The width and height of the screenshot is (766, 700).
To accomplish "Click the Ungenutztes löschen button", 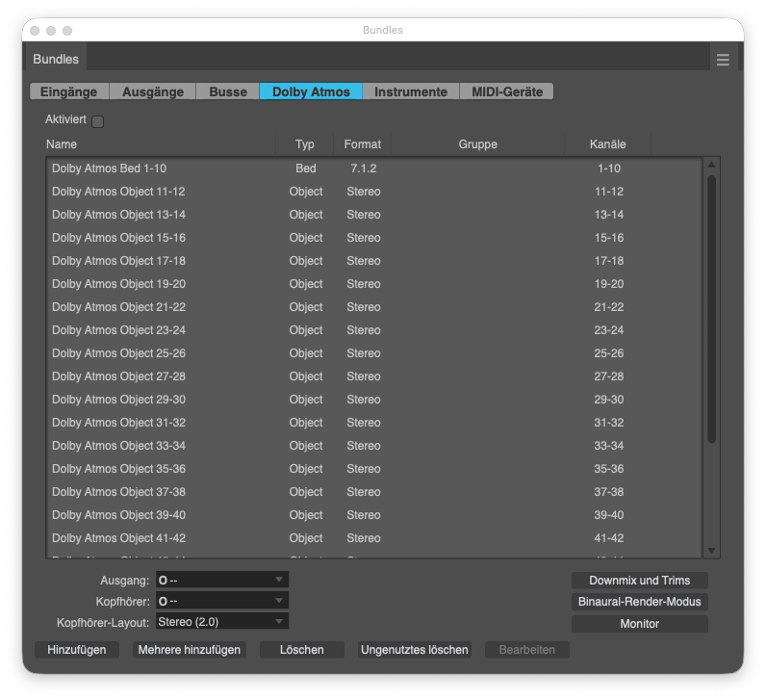I will (x=414, y=650).
